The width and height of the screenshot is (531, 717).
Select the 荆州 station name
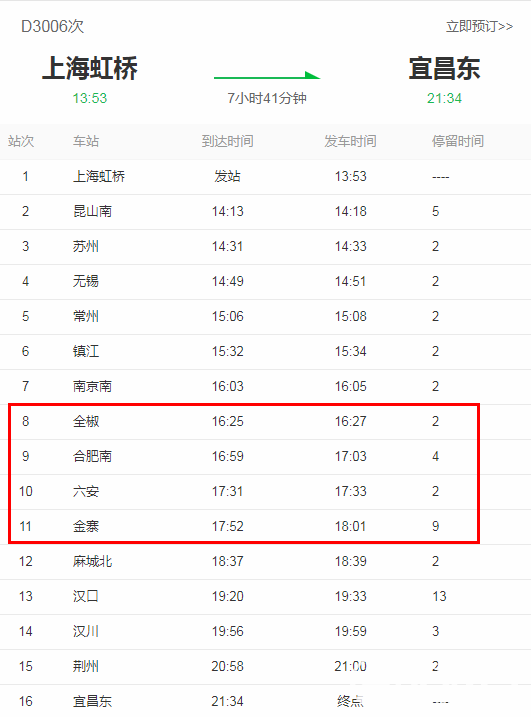point(86,666)
